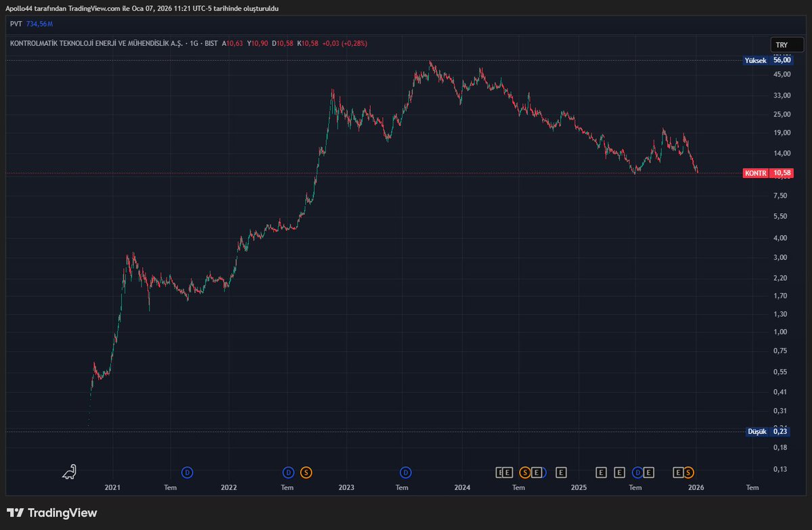The width and height of the screenshot is (812, 530).
Task: Click the 1,30 price axis value
Action: coord(782,314)
